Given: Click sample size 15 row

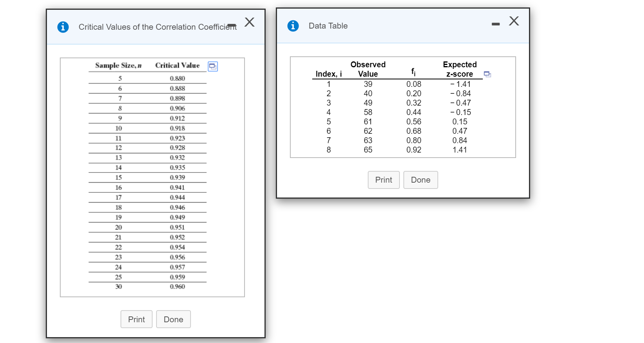Looking at the screenshot, I should click(x=148, y=177).
